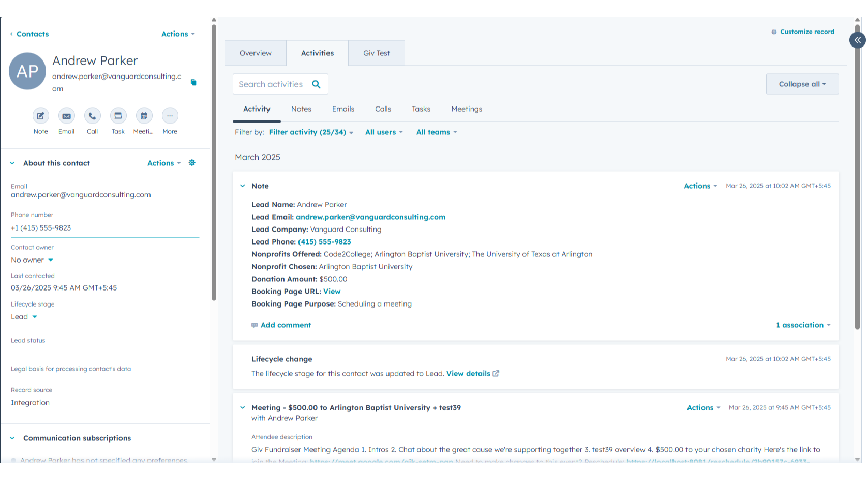Open the Filter activity (25/34) dropdown
Viewport: 868px width, 488px height.
coord(311,132)
